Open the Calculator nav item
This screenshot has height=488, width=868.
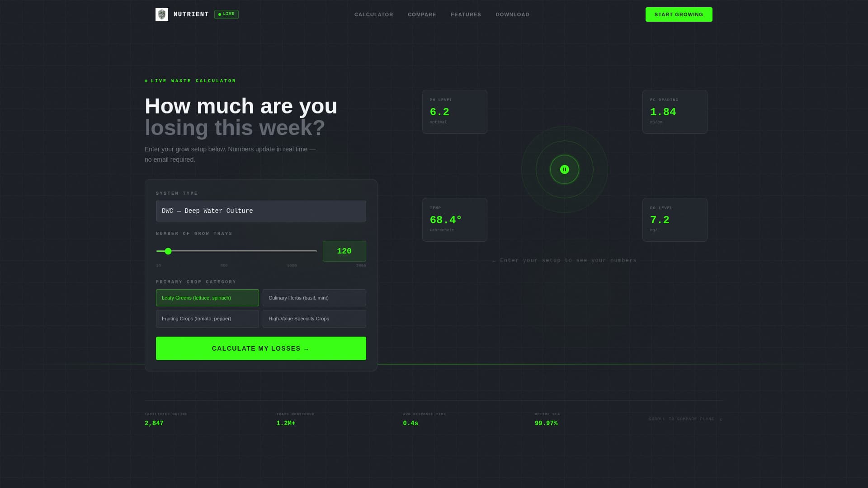coord(373,14)
